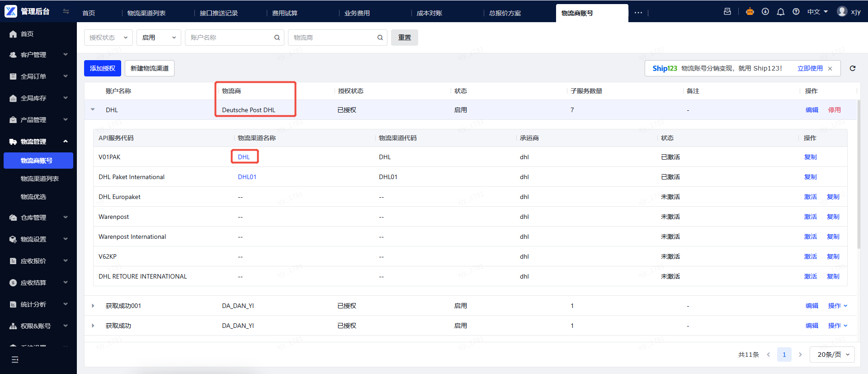This screenshot has height=374, width=868.
Task: Open 首页 in the left sidebar
Action: tap(38, 34)
